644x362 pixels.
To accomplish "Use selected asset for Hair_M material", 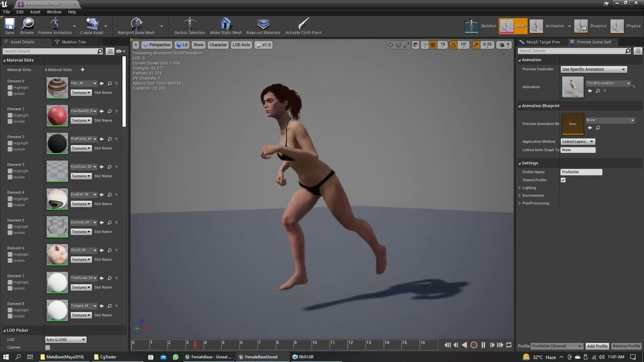I will pyautogui.click(x=102, y=83).
